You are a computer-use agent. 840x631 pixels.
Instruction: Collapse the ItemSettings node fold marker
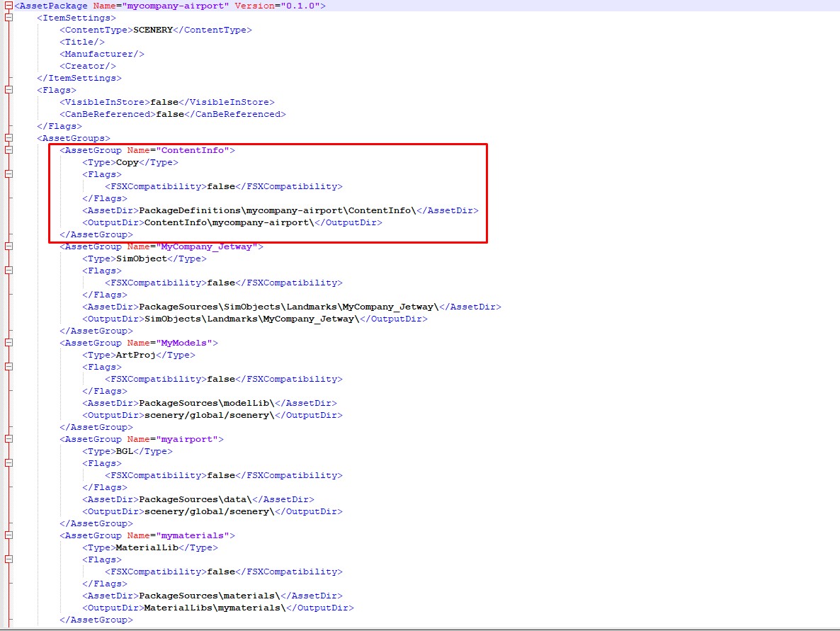click(8, 18)
